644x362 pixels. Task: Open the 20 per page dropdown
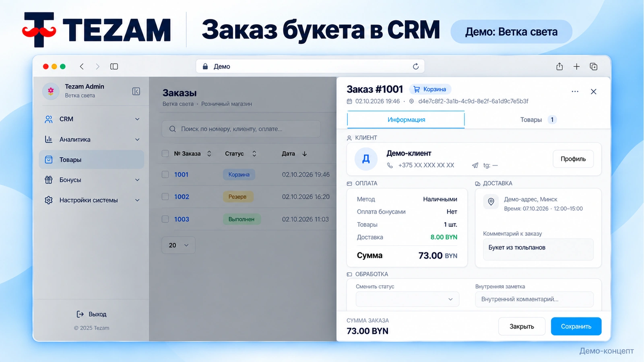tap(178, 245)
